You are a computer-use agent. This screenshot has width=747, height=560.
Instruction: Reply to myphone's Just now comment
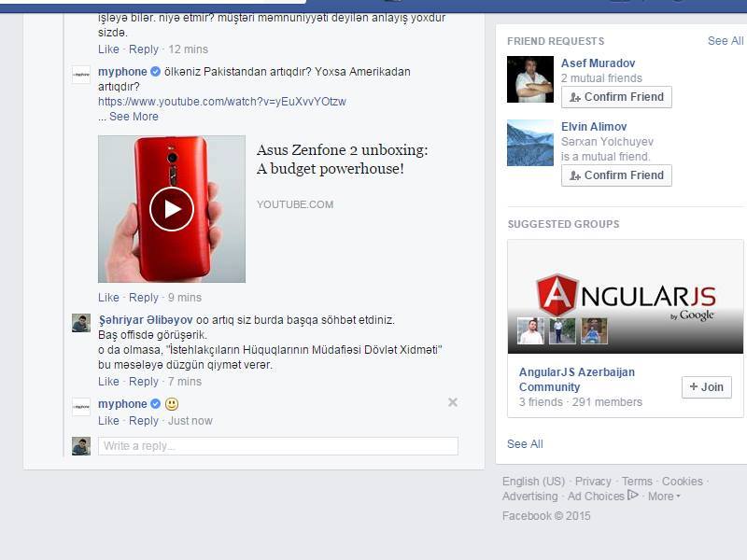click(144, 421)
